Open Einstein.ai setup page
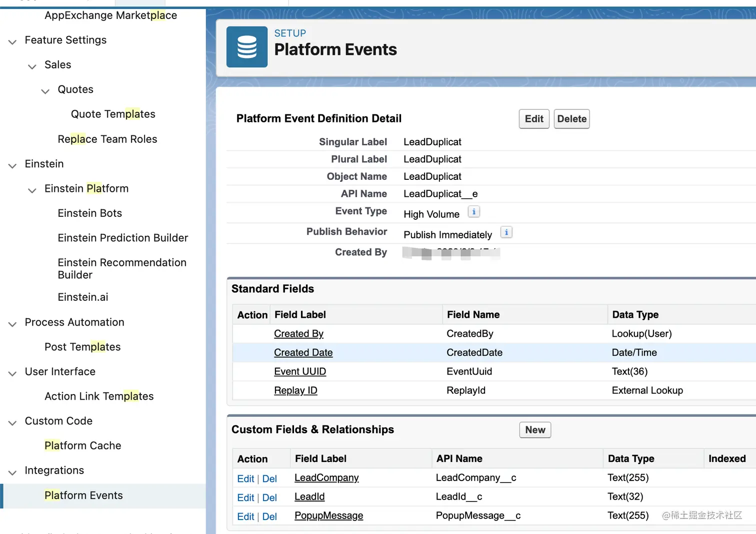 click(83, 297)
